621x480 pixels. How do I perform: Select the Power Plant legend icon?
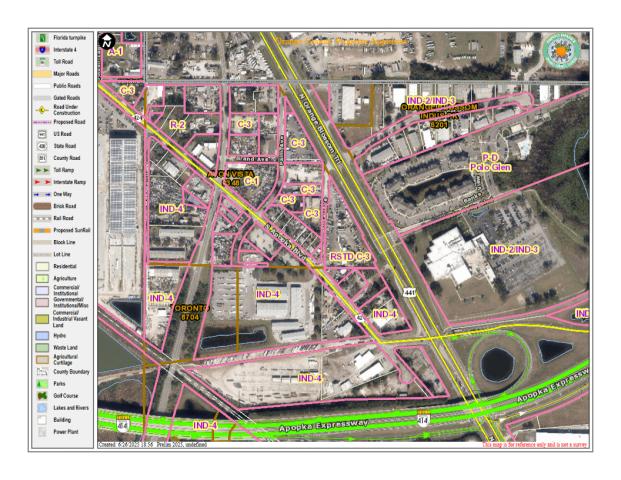pos(42,432)
